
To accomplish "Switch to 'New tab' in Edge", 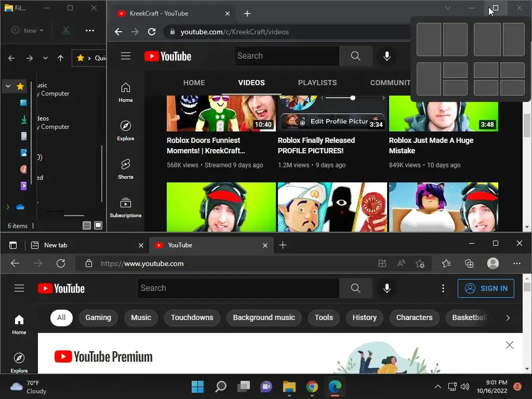I will (87, 245).
